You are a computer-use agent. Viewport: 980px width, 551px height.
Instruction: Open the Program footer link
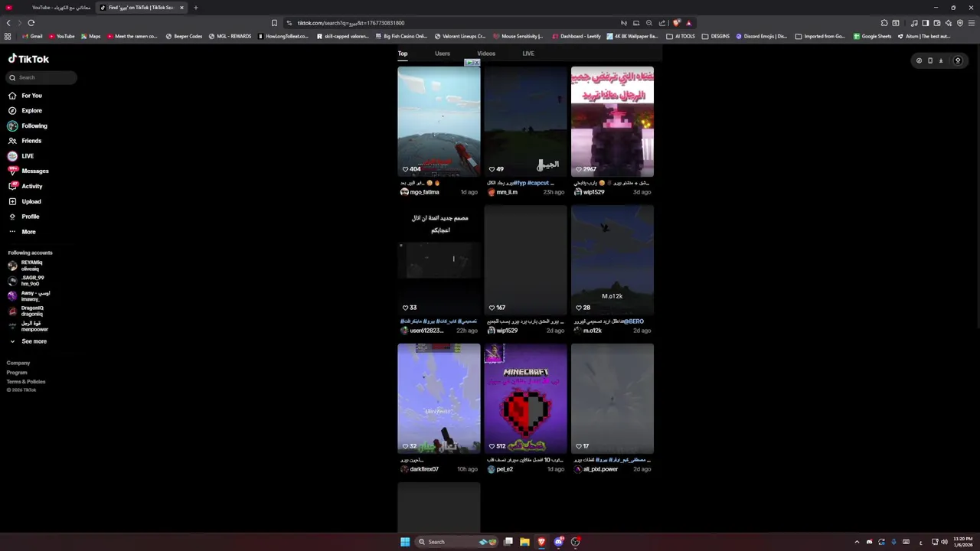point(17,372)
